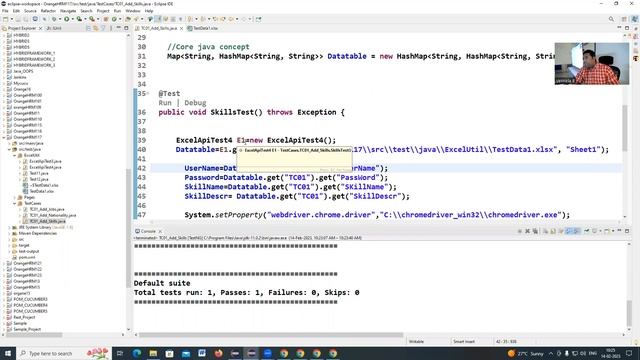The image size is (640, 360).
Task: Click the editor vertical scrollbar
Action: pyautogui.click(x=624, y=128)
